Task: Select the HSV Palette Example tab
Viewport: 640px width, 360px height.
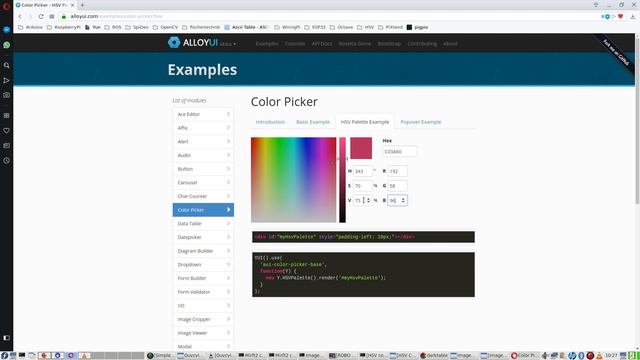Action: [365, 122]
